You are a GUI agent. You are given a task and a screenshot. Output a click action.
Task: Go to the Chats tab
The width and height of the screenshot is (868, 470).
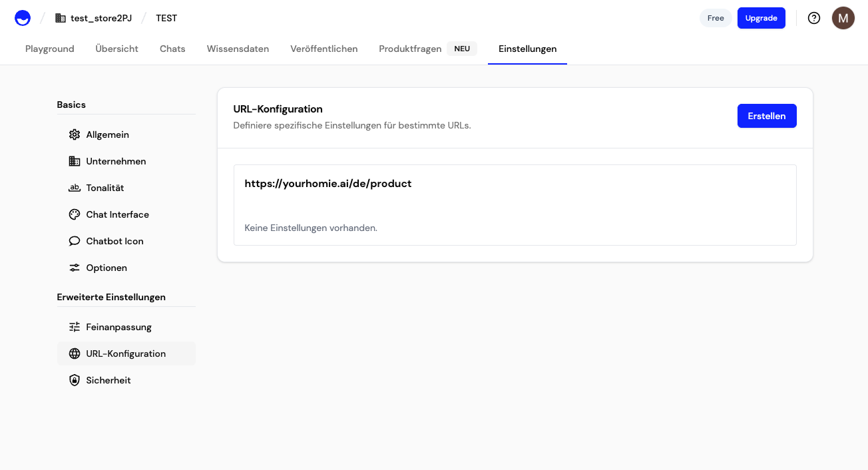(x=172, y=49)
